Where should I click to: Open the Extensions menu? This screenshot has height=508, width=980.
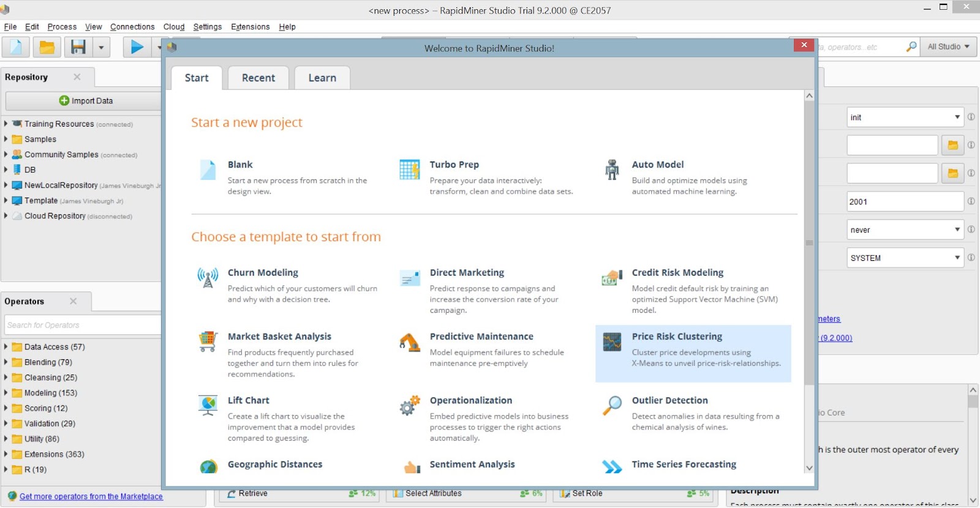[250, 26]
